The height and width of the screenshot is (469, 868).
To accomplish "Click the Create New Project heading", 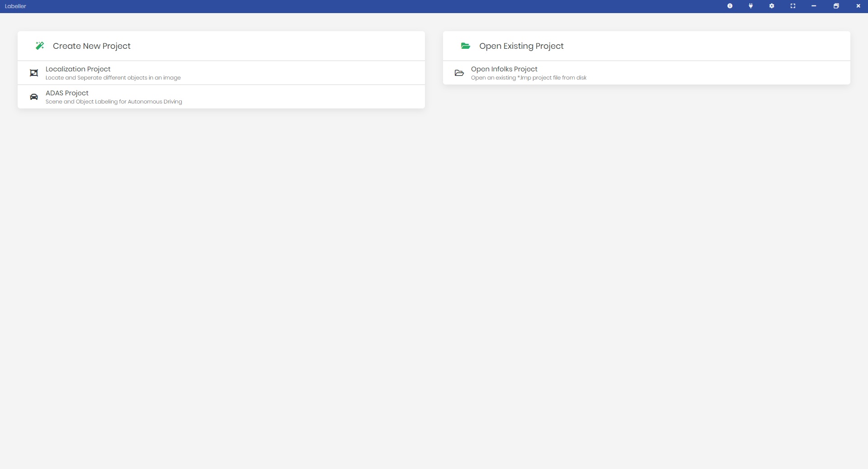I will [x=91, y=46].
